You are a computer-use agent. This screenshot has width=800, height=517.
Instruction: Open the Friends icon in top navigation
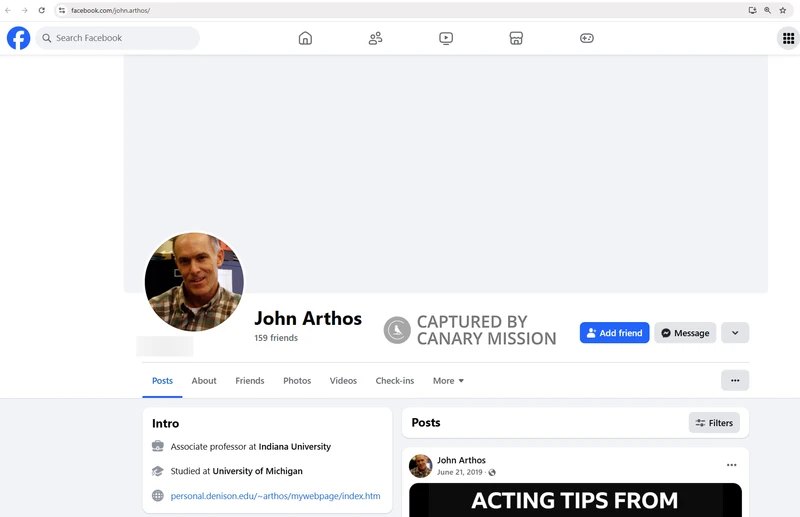(x=376, y=38)
